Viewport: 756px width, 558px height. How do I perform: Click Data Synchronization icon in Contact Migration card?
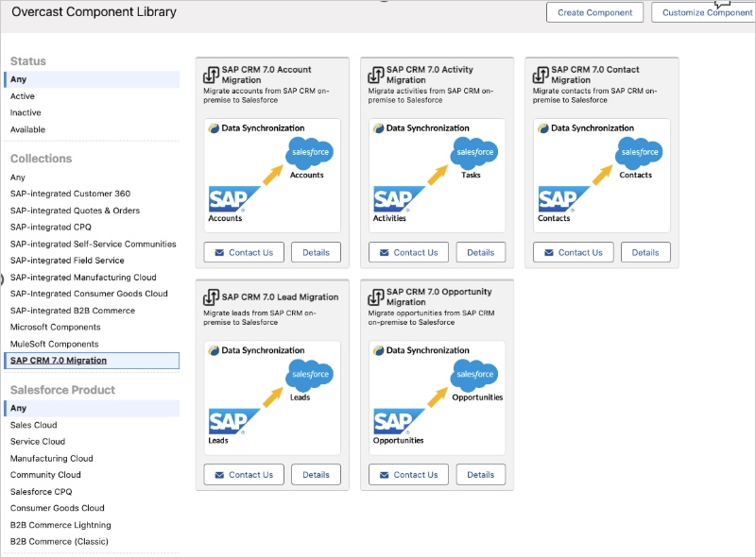543,128
